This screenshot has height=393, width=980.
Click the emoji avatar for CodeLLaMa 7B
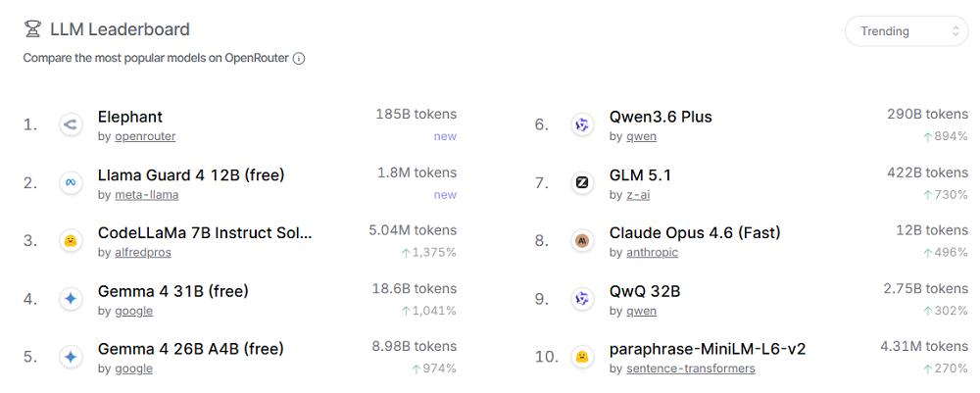(71, 241)
